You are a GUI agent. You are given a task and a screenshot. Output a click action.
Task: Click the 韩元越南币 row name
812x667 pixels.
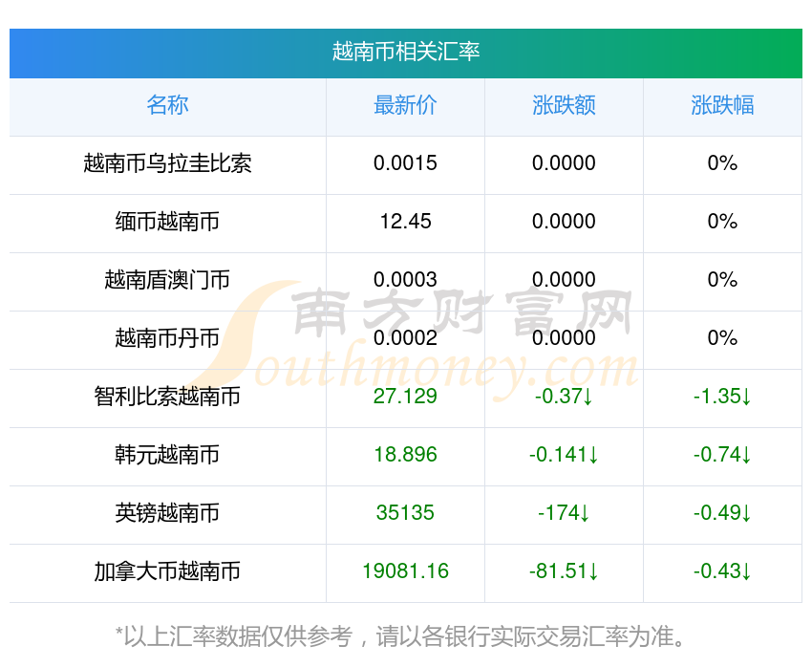click(x=167, y=455)
